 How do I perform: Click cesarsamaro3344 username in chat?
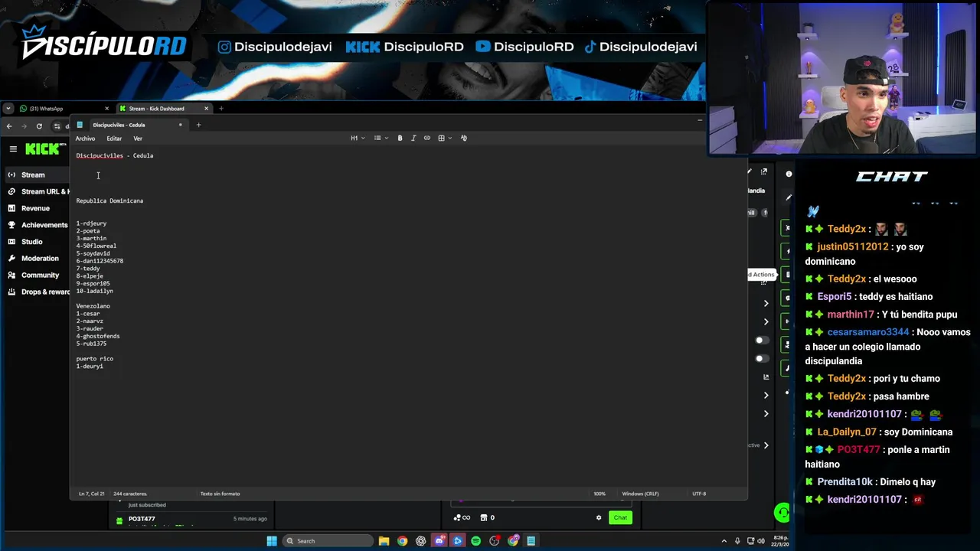coord(867,332)
